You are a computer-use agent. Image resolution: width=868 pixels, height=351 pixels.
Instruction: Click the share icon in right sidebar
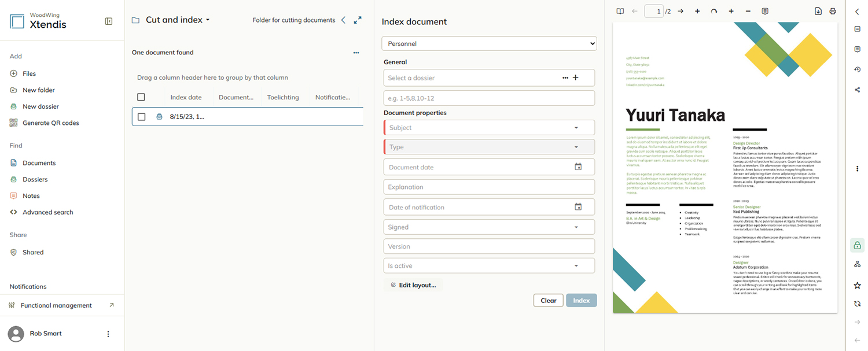(857, 90)
